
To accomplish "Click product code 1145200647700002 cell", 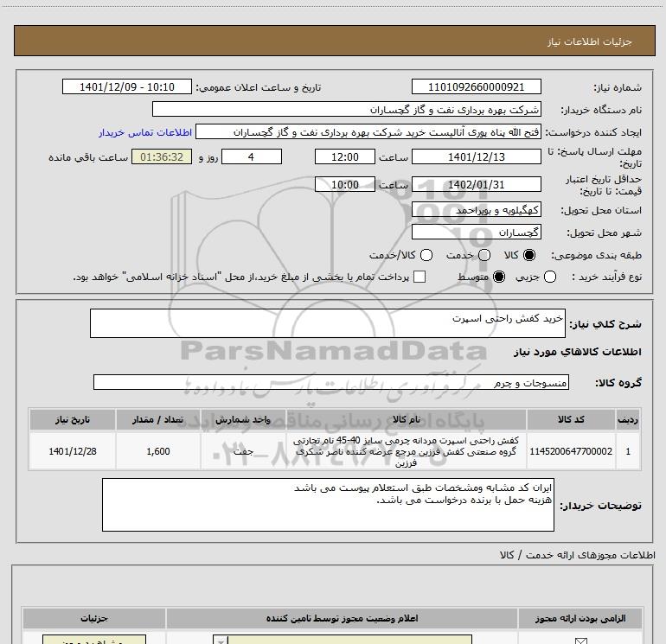I will click(x=571, y=451).
